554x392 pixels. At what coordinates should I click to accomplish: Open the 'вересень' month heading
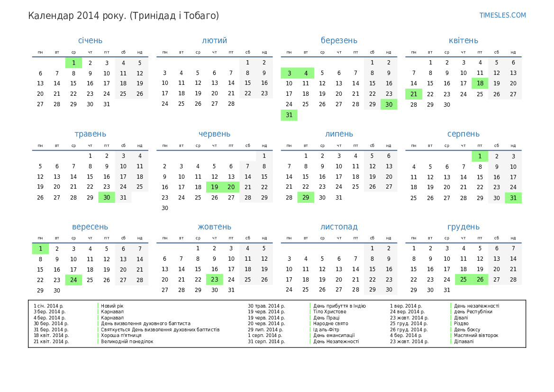coord(90,227)
